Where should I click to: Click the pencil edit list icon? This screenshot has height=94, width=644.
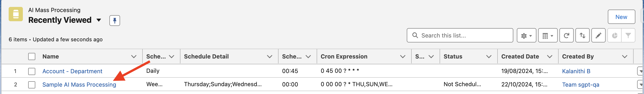(x=598, y=36)
